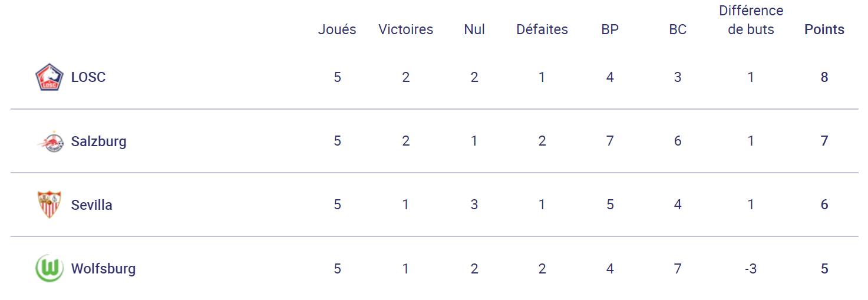
Task: Click Salzburg's BP value 7
Action: point(610,141)
